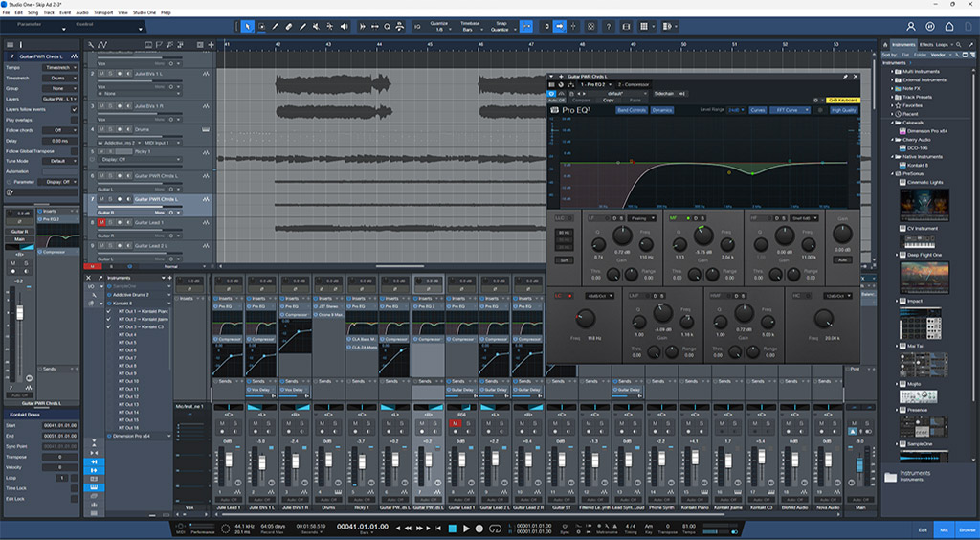Screen dimensions: 980x540
Task: Open the help question mark icon
Action: pyautogui.click(x=609, y=26)
